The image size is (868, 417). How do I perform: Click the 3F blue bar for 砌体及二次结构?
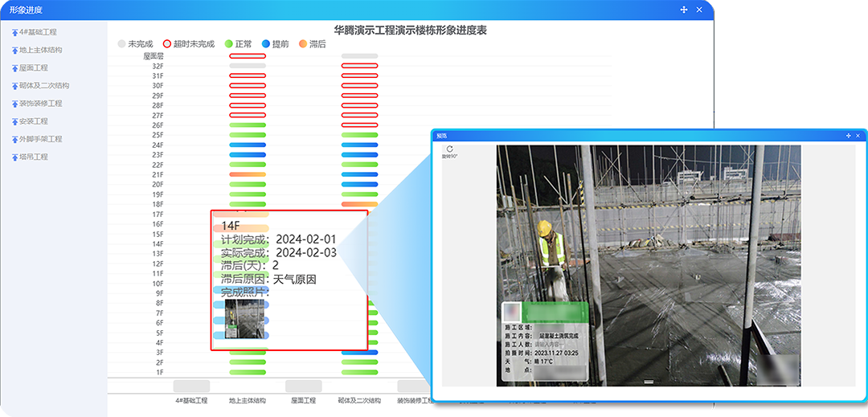[359, 352]
